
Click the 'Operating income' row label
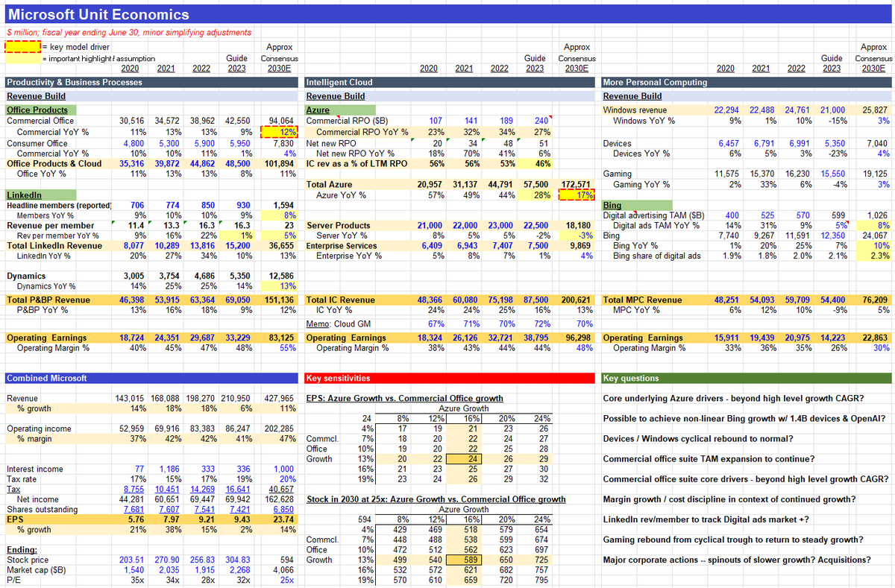click(x=38, y=429)
